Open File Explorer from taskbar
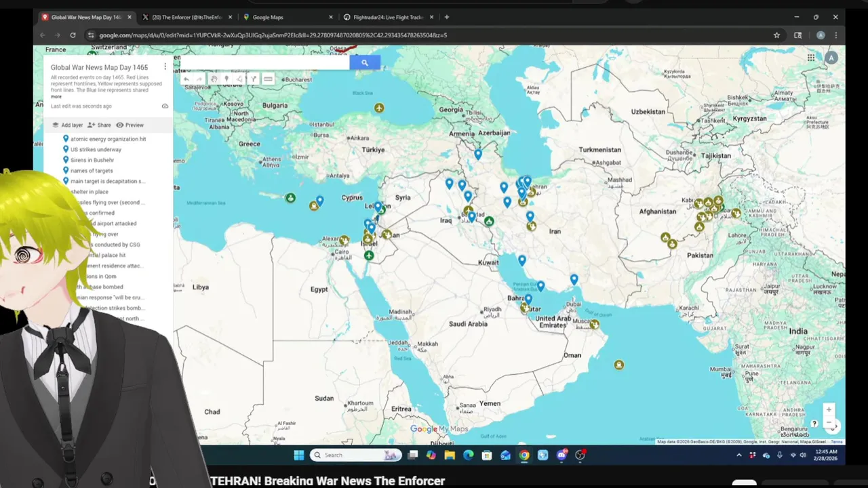 point(450,455)
